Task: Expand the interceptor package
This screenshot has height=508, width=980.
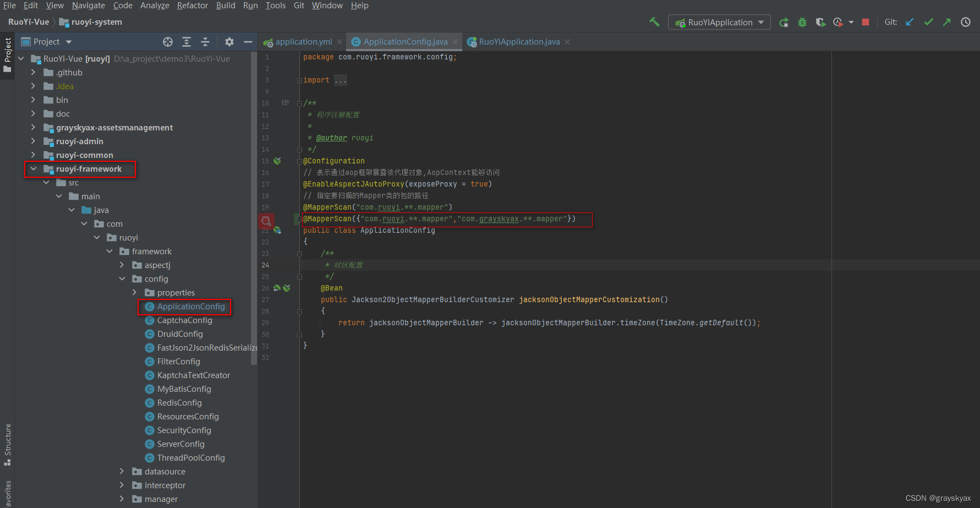Action: tap(122, 485)
